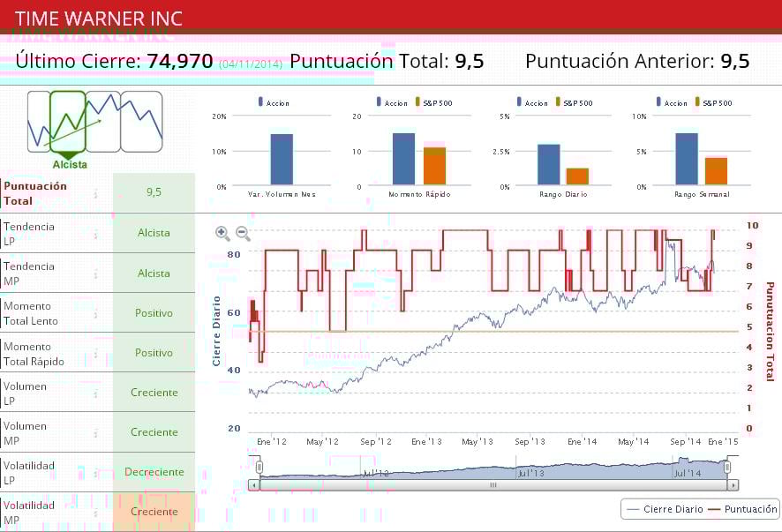Click orange S&P bar in Rango Semanal chart
Screen dimensions: 782x532
point(716,171)
